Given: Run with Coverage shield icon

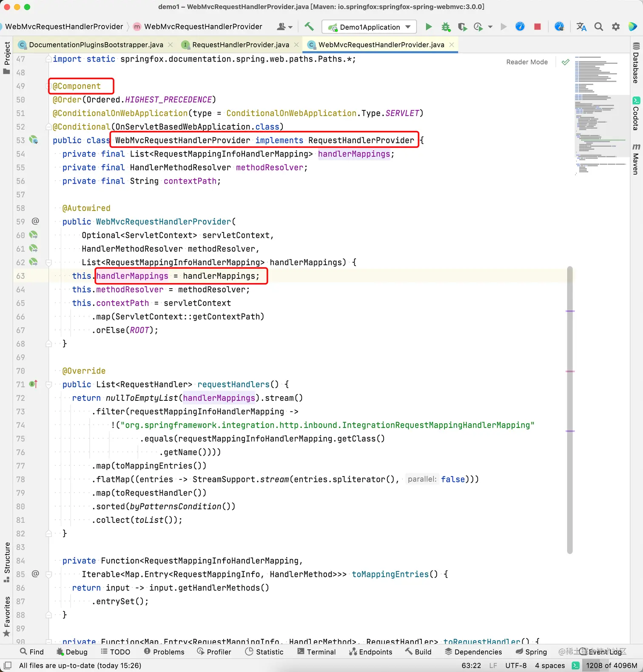Looking at the screenshot, I should tap(462, 27).
